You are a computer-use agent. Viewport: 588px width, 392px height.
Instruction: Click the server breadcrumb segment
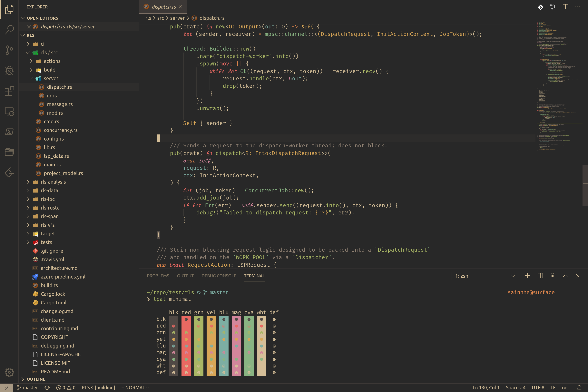point(177,18)
